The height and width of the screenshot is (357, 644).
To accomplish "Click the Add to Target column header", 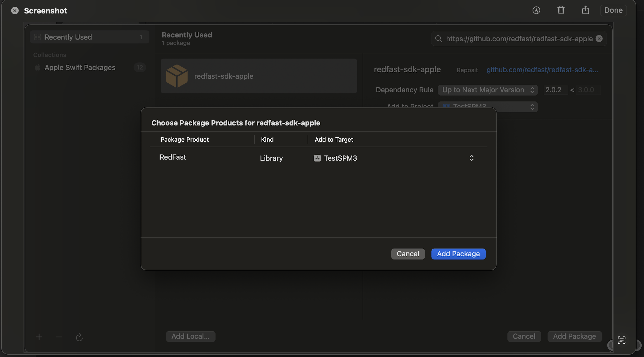I will [334, 140].
